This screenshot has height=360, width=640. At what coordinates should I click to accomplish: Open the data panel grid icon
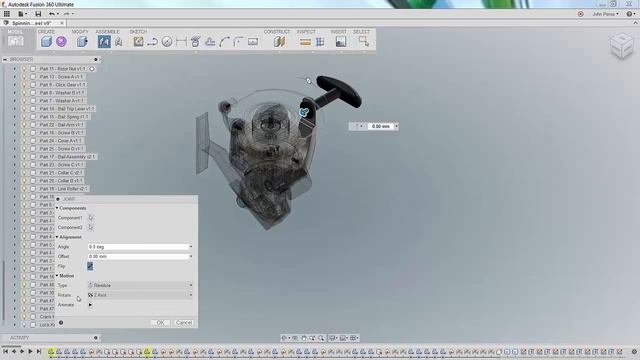click(x=7, y=14)
